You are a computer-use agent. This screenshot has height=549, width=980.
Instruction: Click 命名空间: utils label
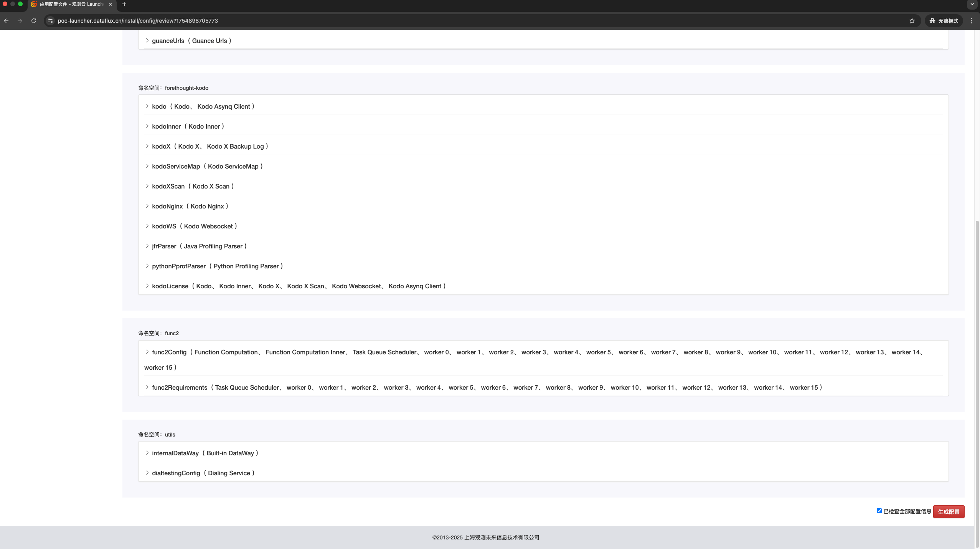157,435
